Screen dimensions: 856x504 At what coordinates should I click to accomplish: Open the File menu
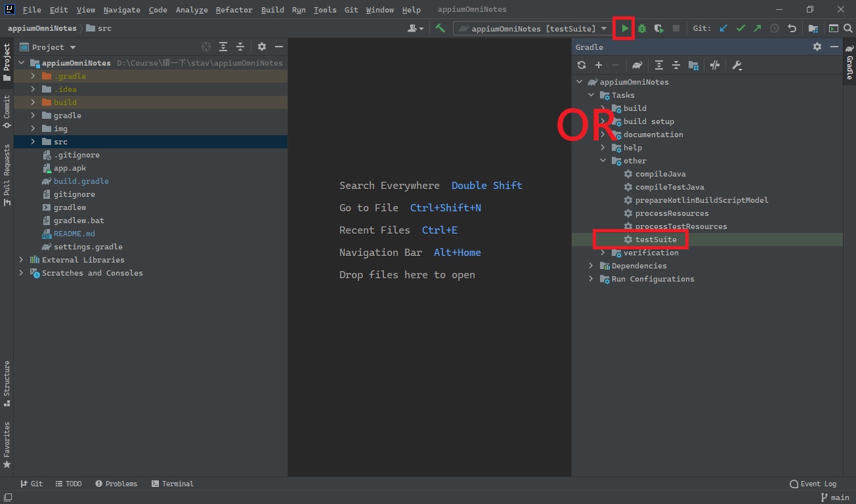click(x=32, y=10)
